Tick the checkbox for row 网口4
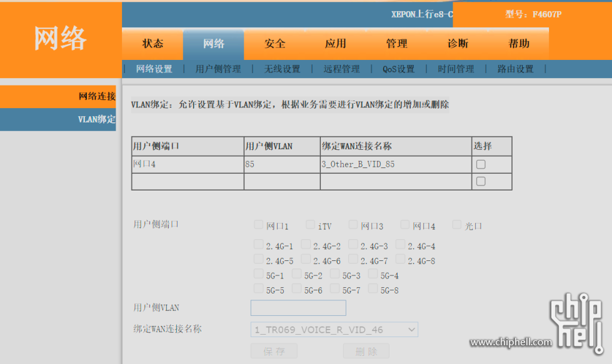The width and height of the screenshot is (612, 364). [x=481, y=164]
